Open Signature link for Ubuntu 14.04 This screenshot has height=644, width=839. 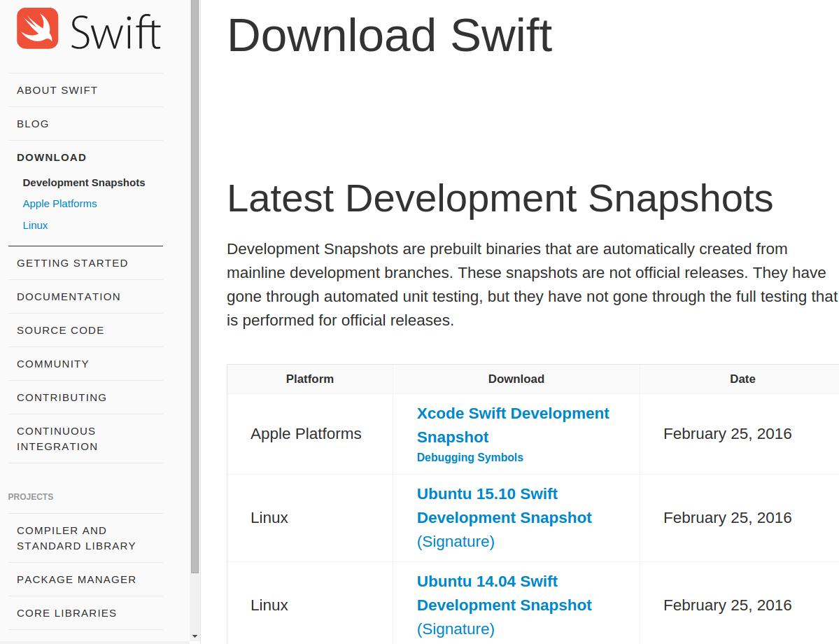(x=456, y=629)
